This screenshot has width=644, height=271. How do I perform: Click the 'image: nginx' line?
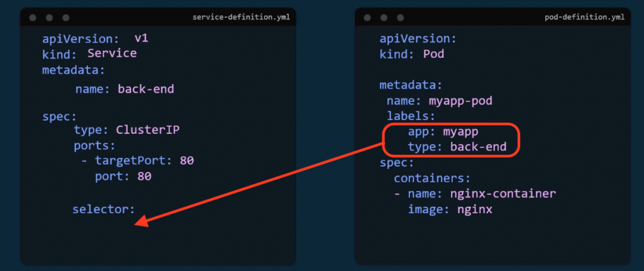[450, 209]
